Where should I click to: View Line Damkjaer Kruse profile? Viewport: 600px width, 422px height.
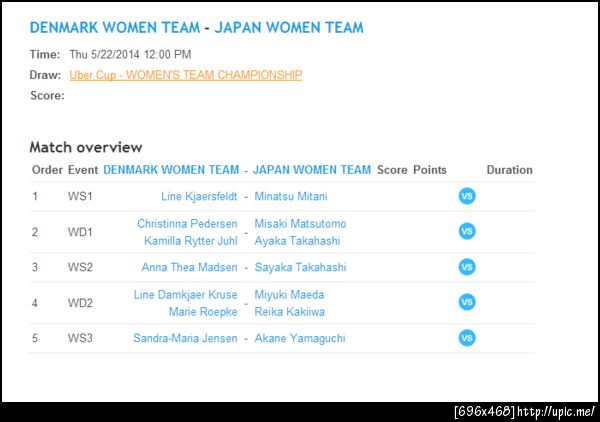pos(185,295)
